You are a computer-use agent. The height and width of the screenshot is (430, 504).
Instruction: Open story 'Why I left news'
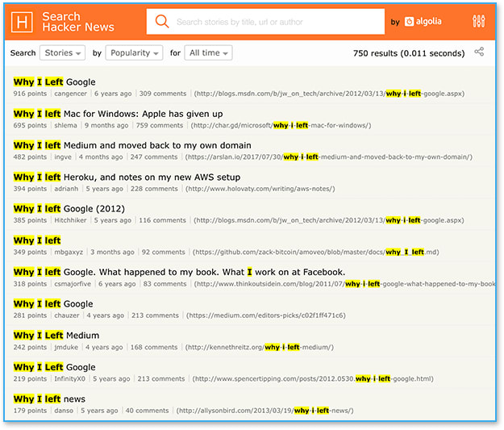point(49,399)
